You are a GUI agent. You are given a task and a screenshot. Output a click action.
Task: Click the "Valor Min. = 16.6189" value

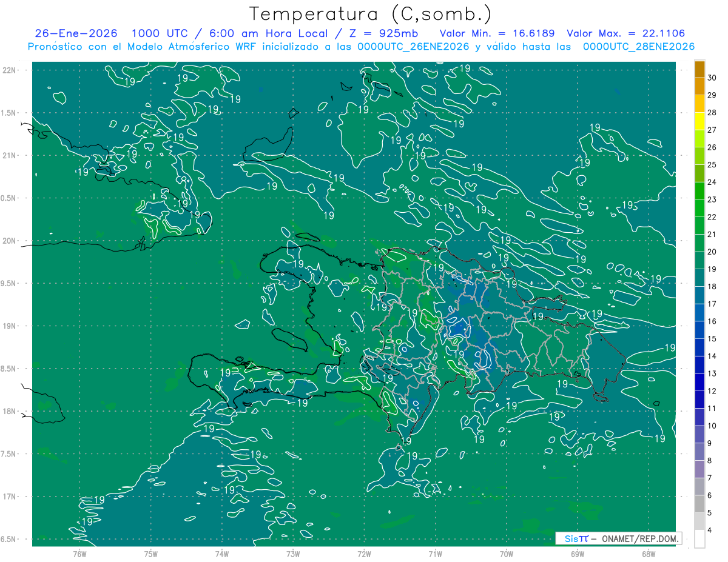[497, 33]
